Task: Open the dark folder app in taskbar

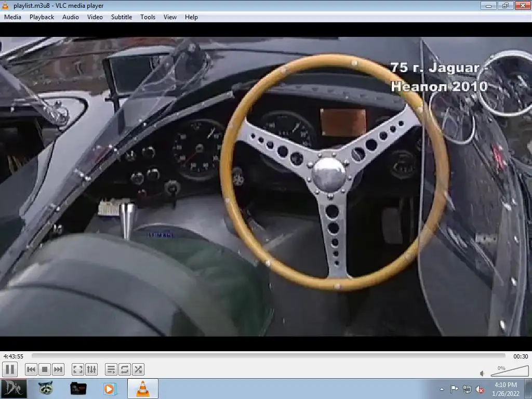Action: [78, 389]
